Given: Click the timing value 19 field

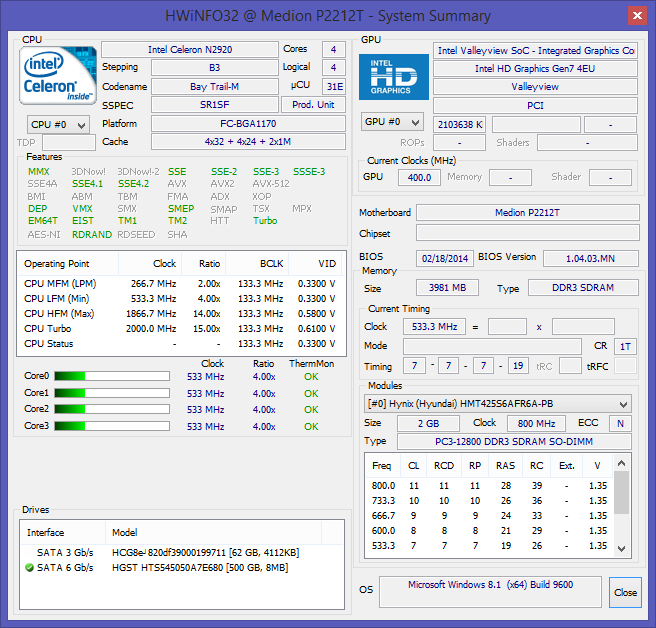Looking at the screenshot, I should pos(518,366).
